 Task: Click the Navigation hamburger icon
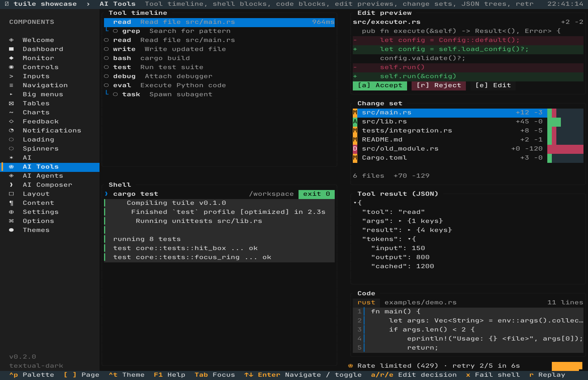click(x=11, y=85)
